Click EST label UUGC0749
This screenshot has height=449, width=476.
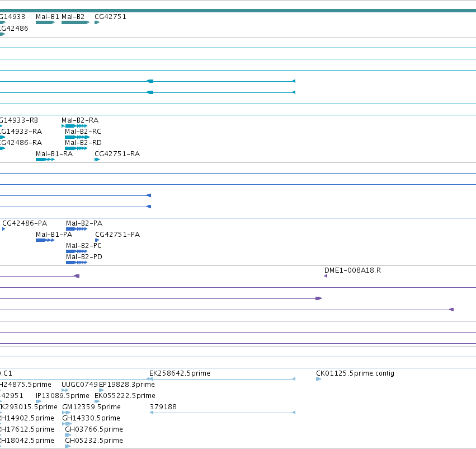[79, 385]
